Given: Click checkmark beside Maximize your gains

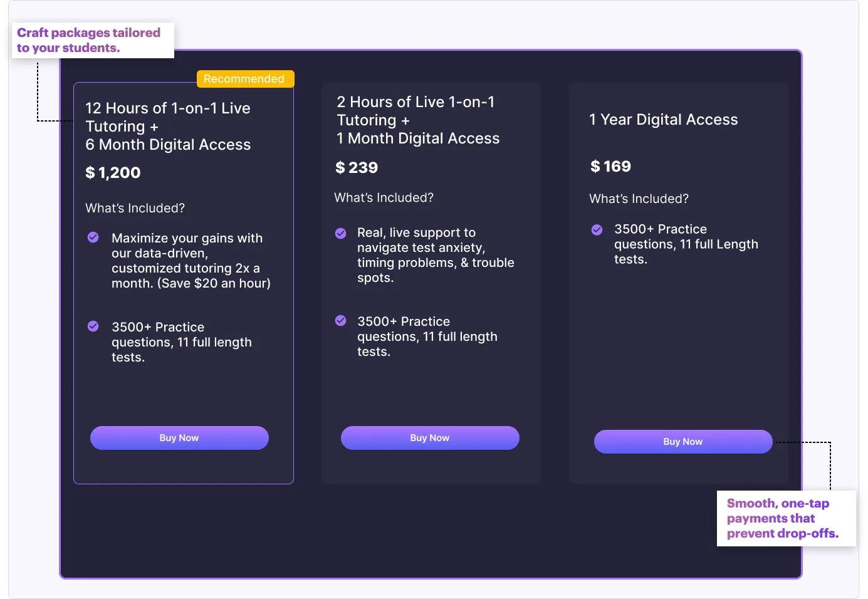Looking at the screenshot, I should pos(93,237).
